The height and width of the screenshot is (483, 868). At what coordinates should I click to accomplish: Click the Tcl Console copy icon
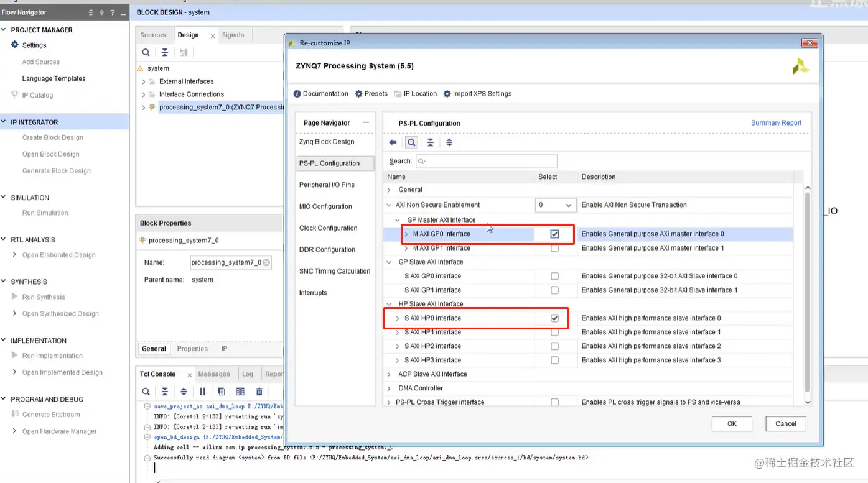pos(222,392)
